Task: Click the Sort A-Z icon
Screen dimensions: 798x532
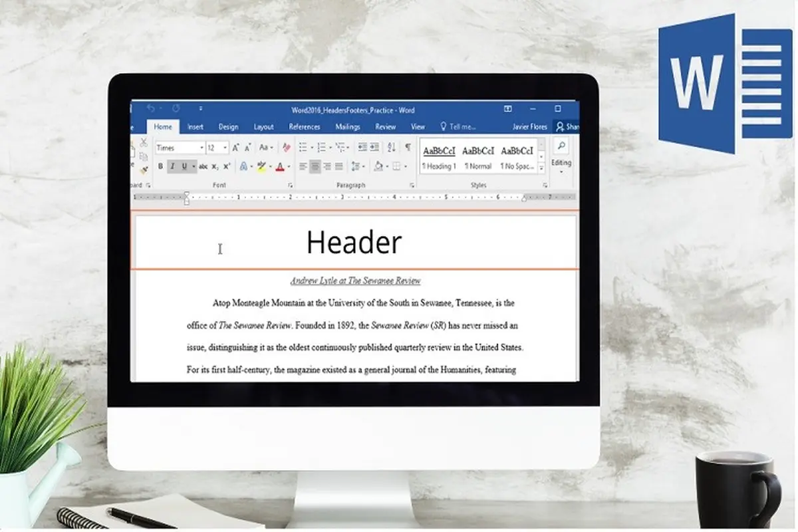Action: pyautogui.click(x=392, y=148)
